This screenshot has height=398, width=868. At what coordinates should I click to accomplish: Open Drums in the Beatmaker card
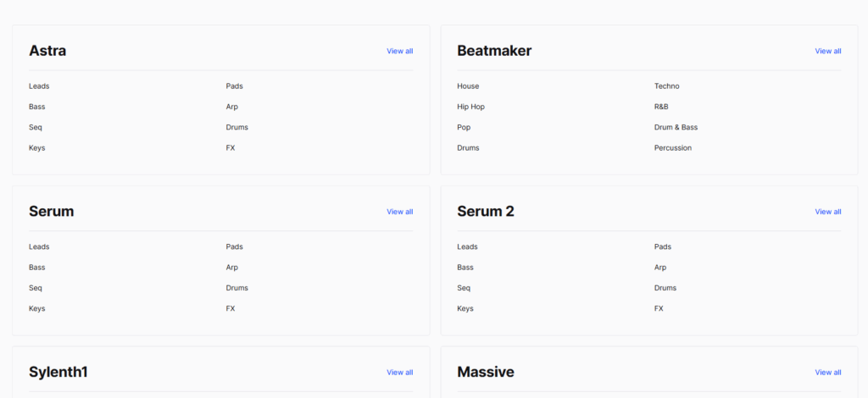(x=468, y=148)
